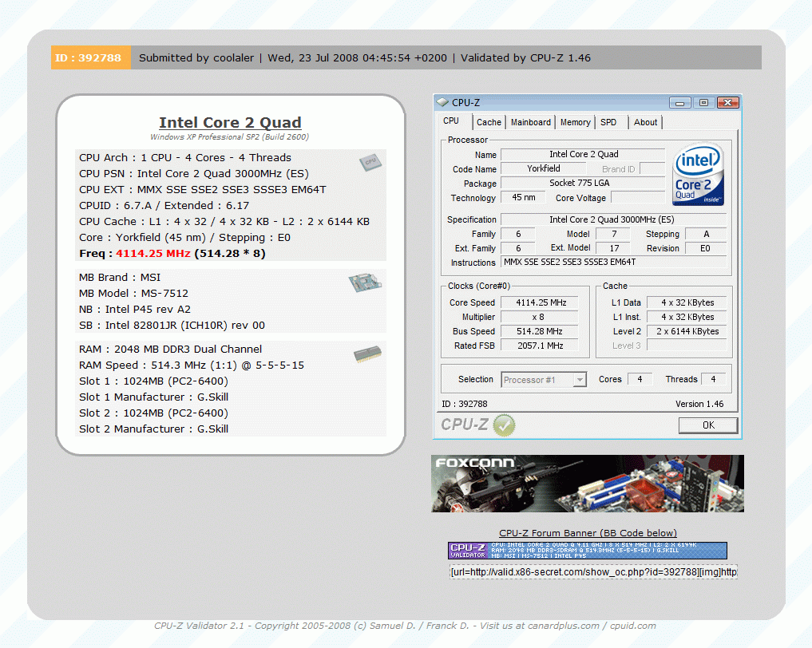Image resolution: width=812 pixels, height=648 pixels.
Task: Click the L1 Data cache value
Action: (687, 302)
